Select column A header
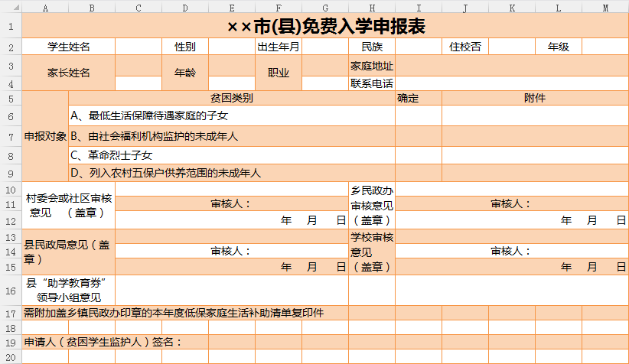The height and width of the screenshot is (364, 629). [x=45, y=8]
